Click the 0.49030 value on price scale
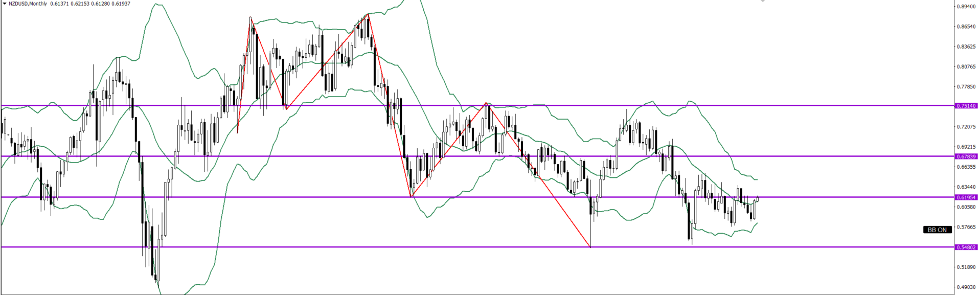The image size is (980, 295). click(966, 287)
